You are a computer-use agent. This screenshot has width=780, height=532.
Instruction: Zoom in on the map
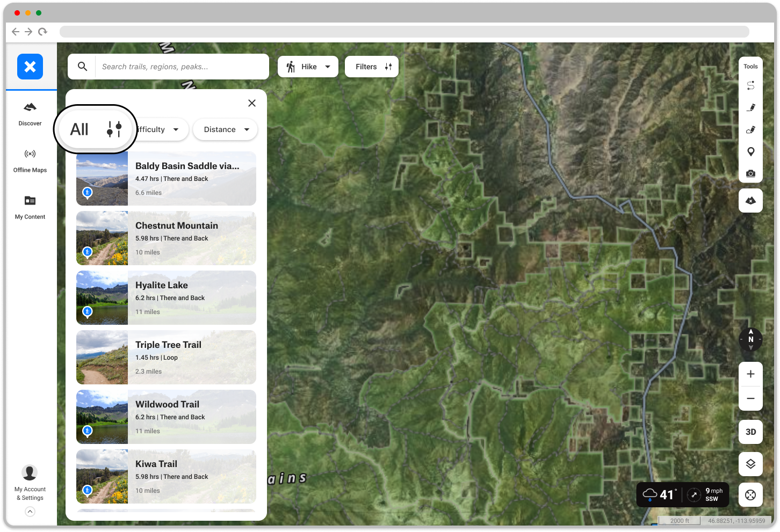click(750, 374)
